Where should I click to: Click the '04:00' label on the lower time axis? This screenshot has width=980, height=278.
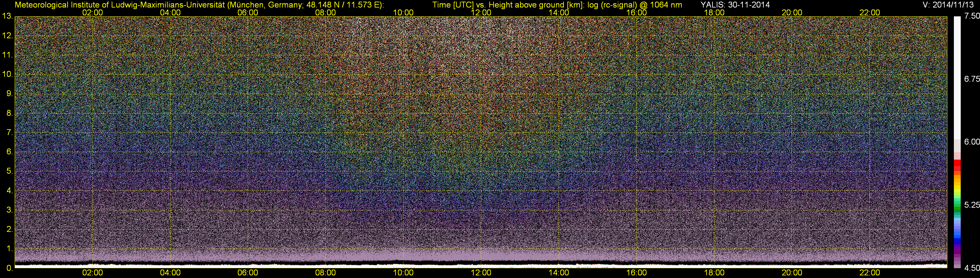pyautogui.click(x=170, y=273)
